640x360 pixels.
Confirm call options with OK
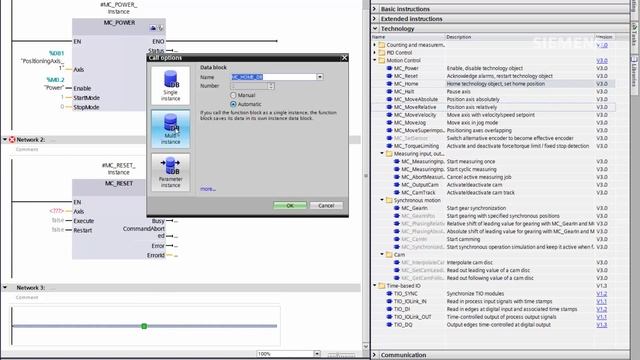click(x=290, y=205)
